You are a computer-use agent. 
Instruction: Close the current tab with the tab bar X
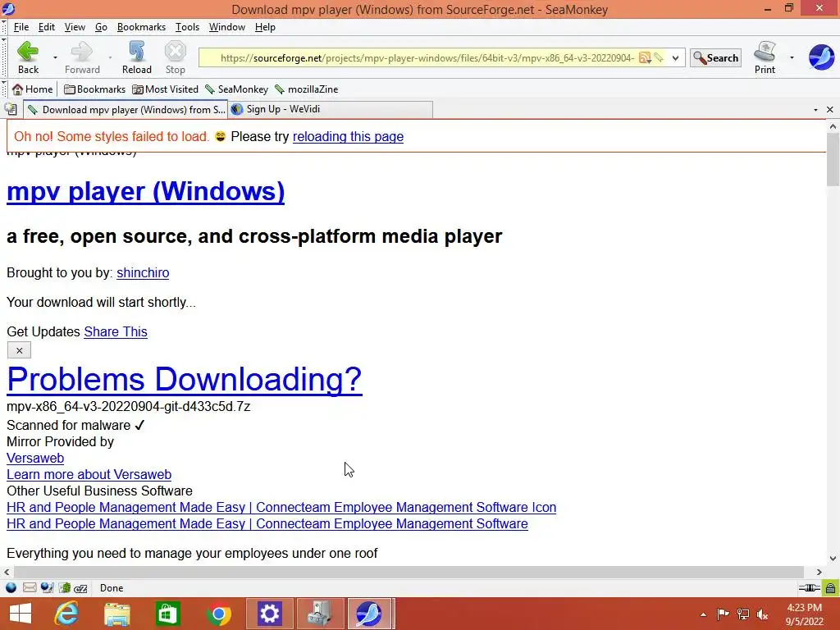[x=830, y=110]
